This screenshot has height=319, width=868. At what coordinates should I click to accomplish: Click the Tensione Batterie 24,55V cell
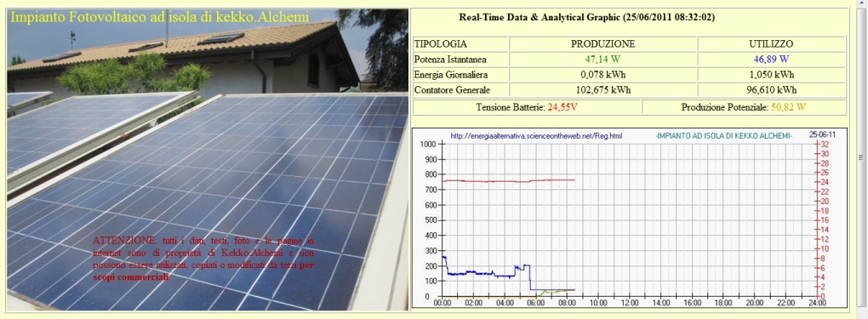[527, 107]
